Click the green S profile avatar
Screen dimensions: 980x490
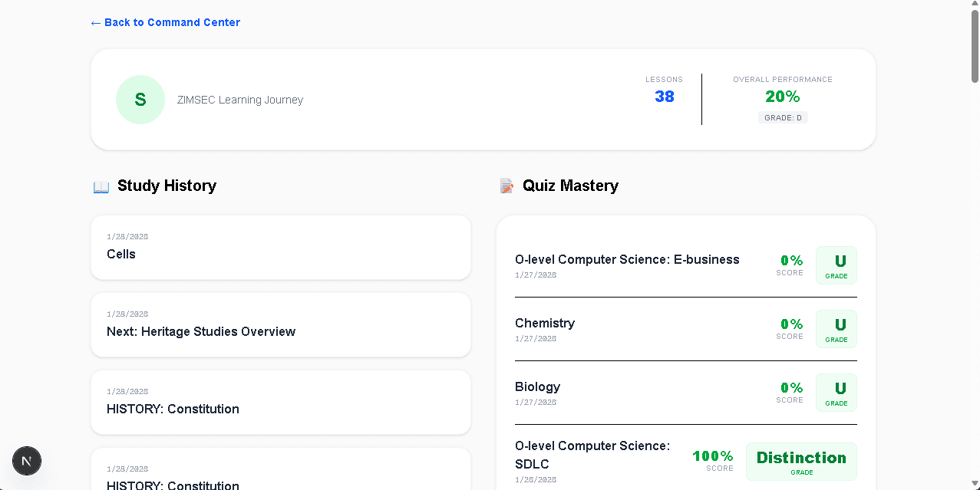(x=140, y=100)
